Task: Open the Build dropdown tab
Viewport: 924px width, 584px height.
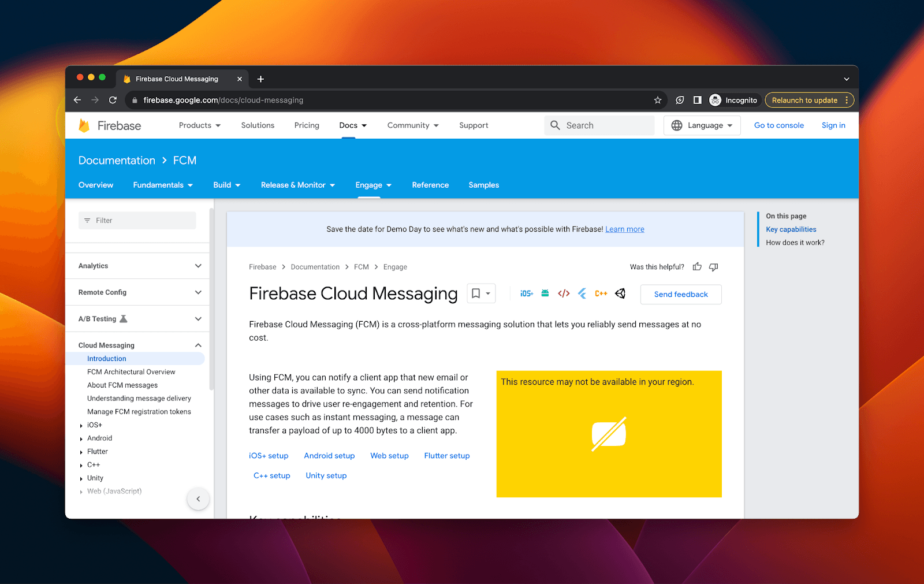Action: click(226, 185)
